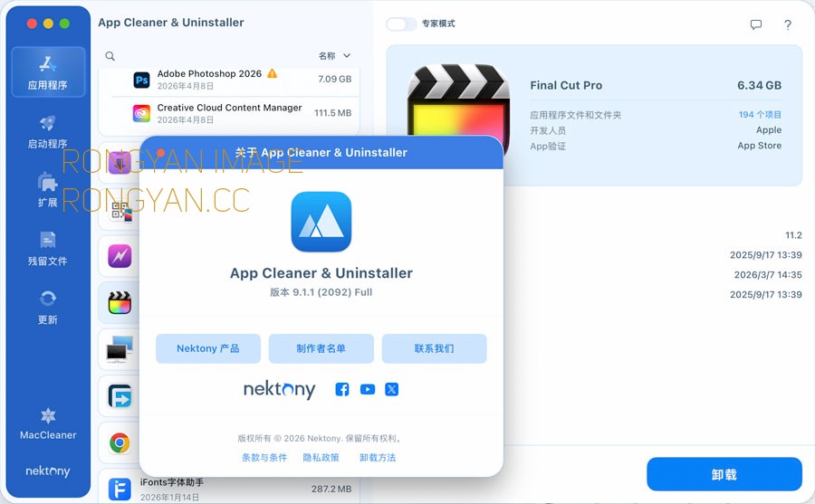Viewport: 815px width, 504px height.
Task: Open Nektony Facebook page icon
Action: (x=342, y=389)
